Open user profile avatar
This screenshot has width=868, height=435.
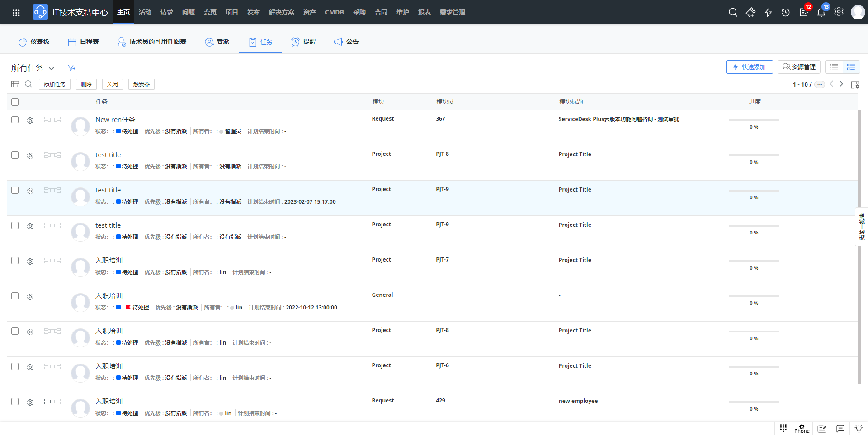pos(858,12)
